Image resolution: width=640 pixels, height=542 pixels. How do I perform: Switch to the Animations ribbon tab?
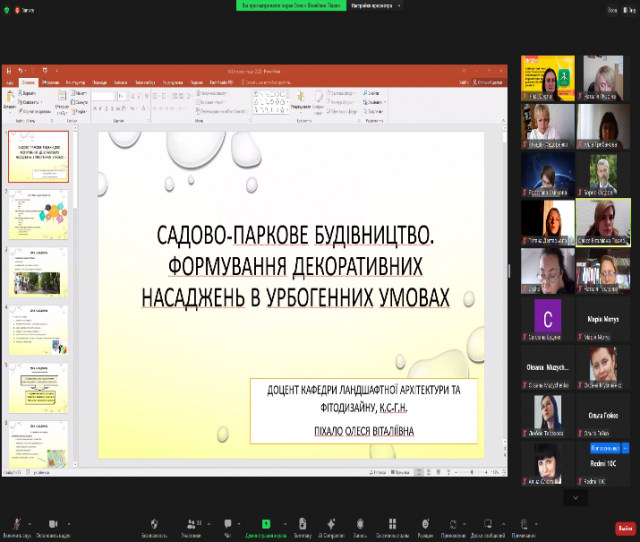point(120,82)
